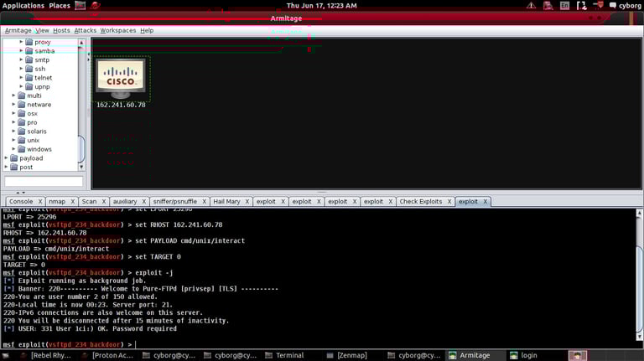Switch to Proton Ac... window in taskbar
644x361 pixels.
(x=107, y=355)
